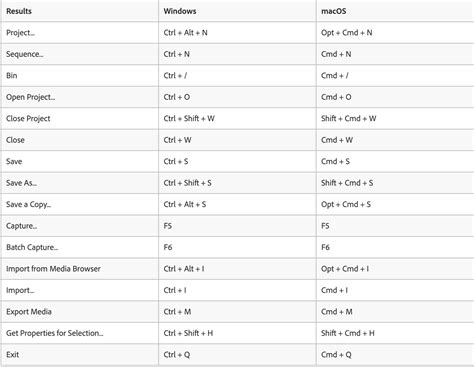The height and width of the screenshot is (367, 474).
Task: Click Import from Media Browser entry
Action: tap(53, 269)
